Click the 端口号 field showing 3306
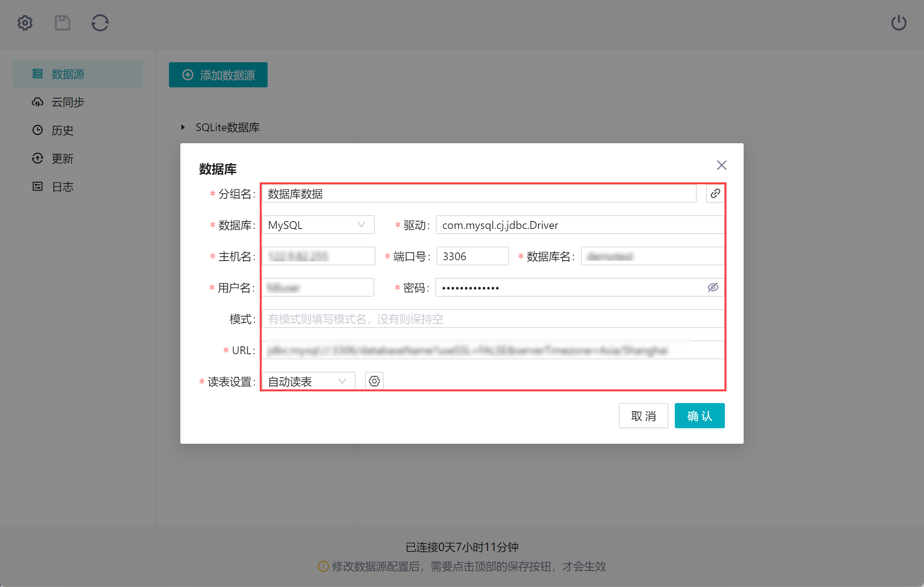924x587 pixels. click(x=473, y=256)
